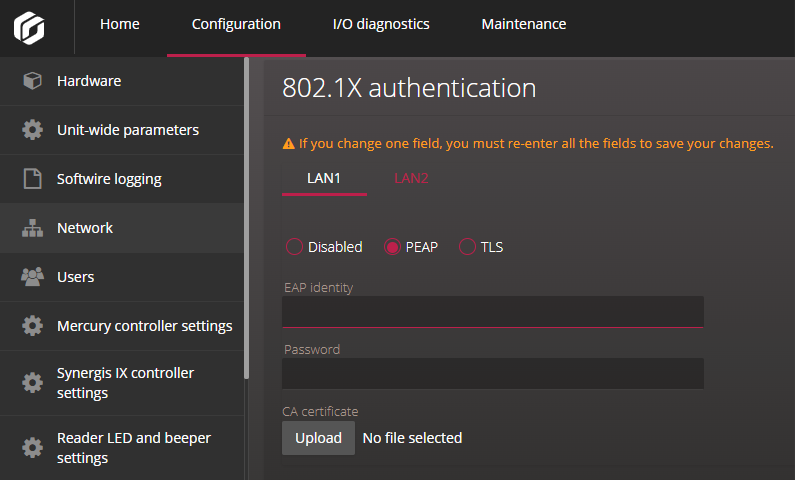Switch to the LAN2 tab
Image resolution: width=795 pixels, height=480 pixels.
pyautogui.click(x=411, y=178)
